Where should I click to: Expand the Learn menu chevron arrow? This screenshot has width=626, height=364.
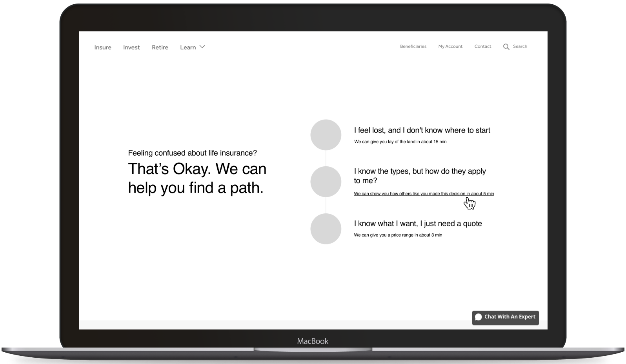pos(202,47)
